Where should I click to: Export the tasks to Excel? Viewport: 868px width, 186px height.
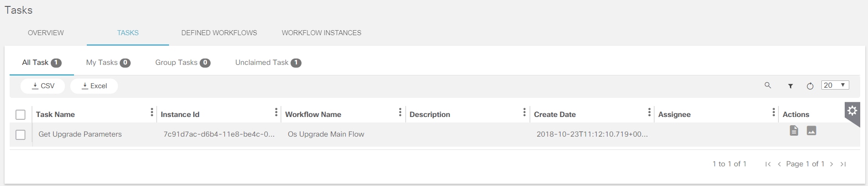click(94, 86)
